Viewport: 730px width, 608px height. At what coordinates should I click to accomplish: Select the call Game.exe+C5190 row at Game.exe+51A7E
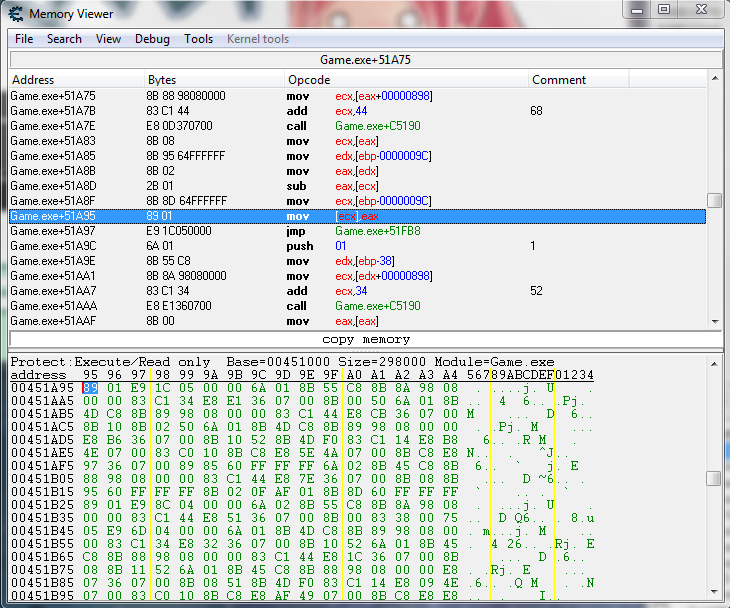coord(356,126)
